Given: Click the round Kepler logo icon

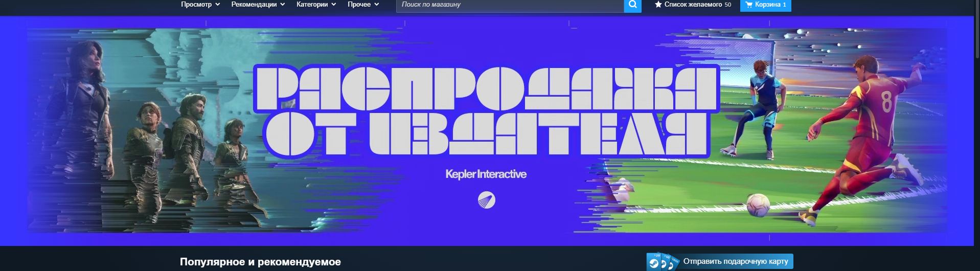Looking at the screenshot, I should 487,200.
